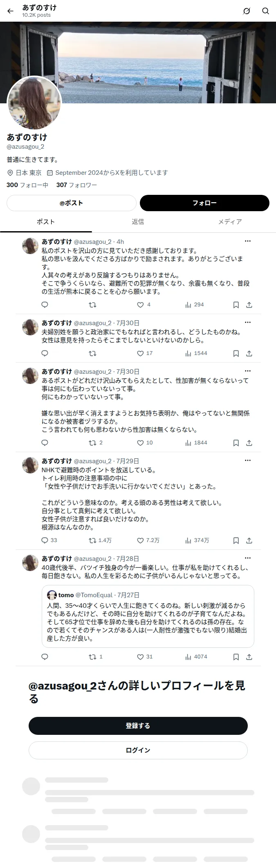
Task: Switch to the 返信 tab
Action: [138, 222]
